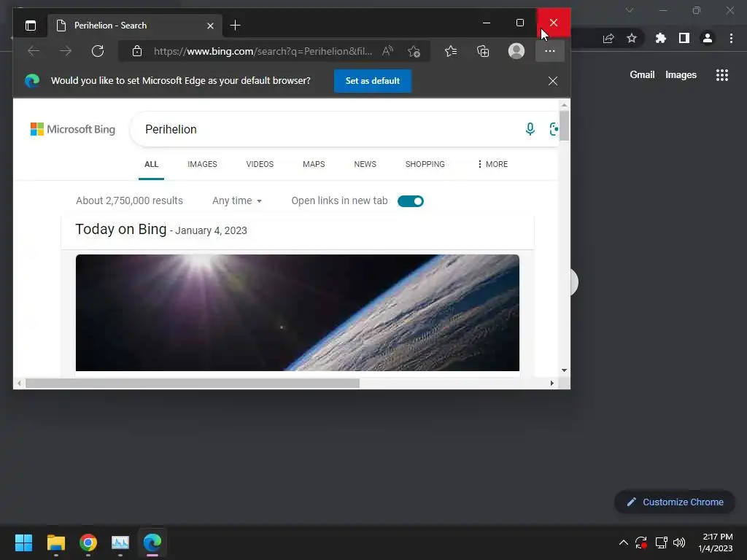Toggle Open links in new tab
The width and height of the screenshot is (747, 560).
411,201
